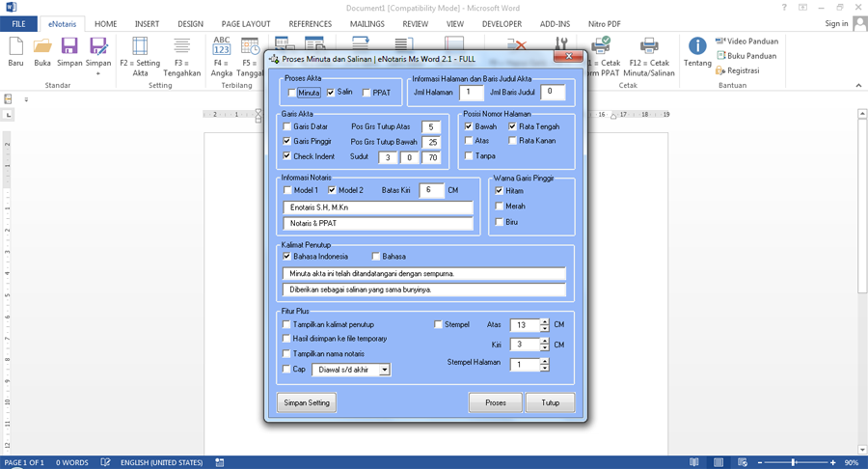868x469 pixels.
Task: Check the Minuta checkbox
Action: [x=291, y=93]
